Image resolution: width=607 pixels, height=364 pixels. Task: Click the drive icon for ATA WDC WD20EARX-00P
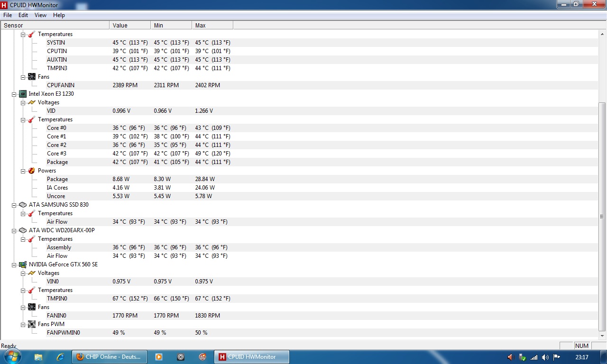point(23,230)
